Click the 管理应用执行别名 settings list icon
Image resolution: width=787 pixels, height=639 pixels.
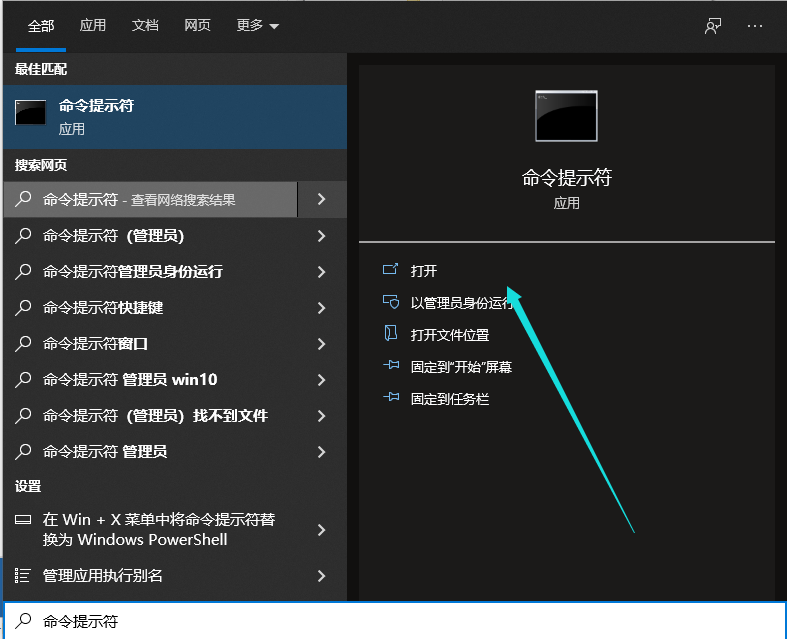(23, 575)
